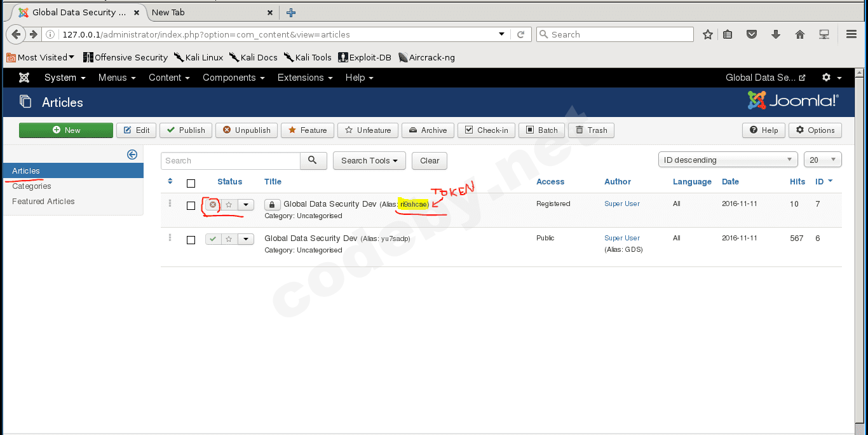Open the bookmarks list icon

point(728,34)
